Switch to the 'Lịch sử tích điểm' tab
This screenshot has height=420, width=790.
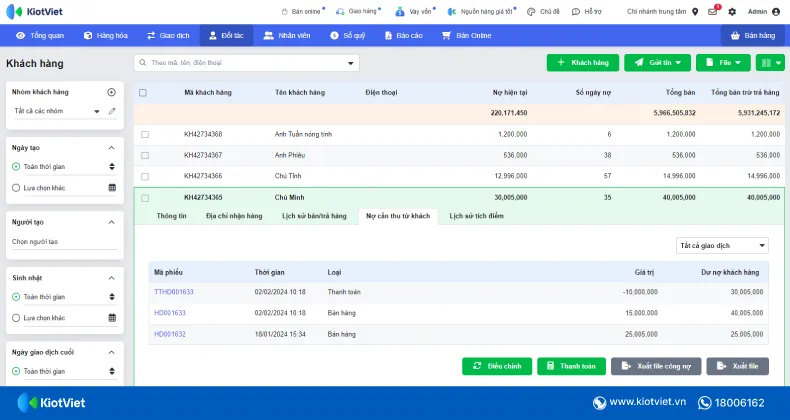pos(477,216)
